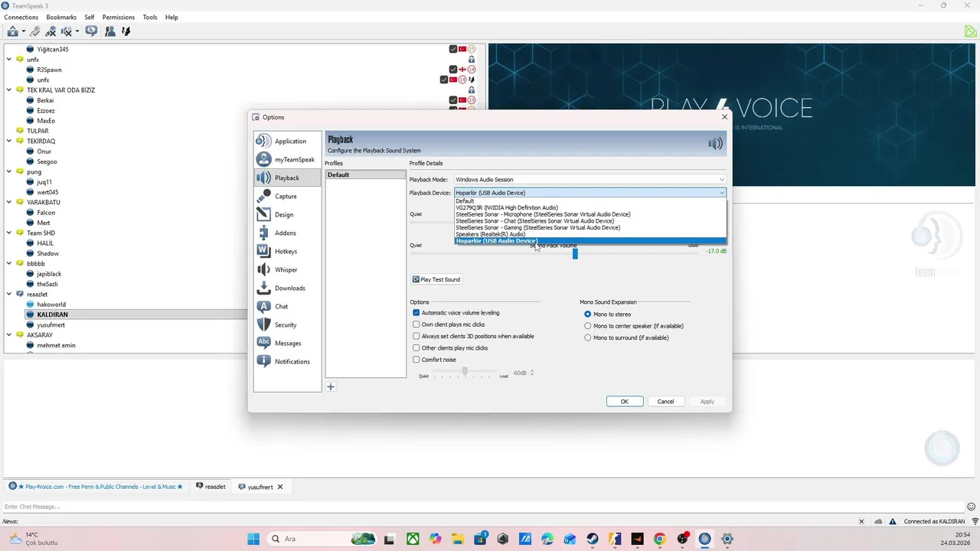The image size is (980, 551).
Task: Select the Default playback profile
Action: [365, 174]
